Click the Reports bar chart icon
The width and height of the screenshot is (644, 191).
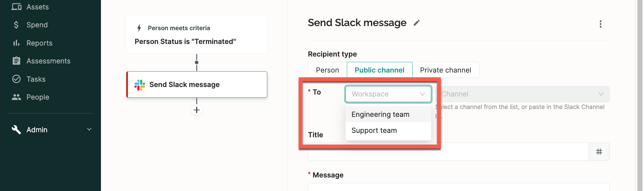[16, 43]
